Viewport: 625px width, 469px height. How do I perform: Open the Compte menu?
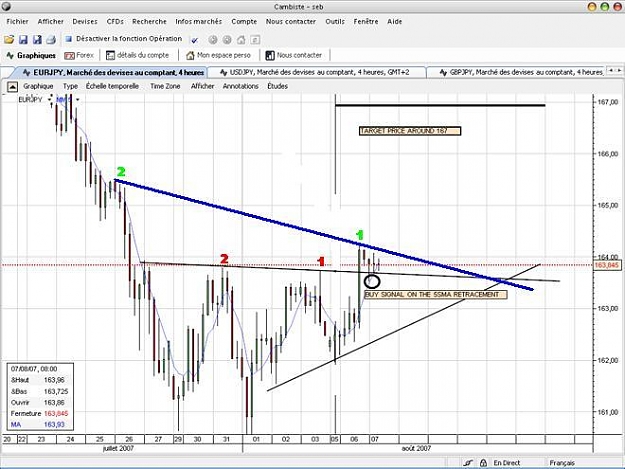244,22
